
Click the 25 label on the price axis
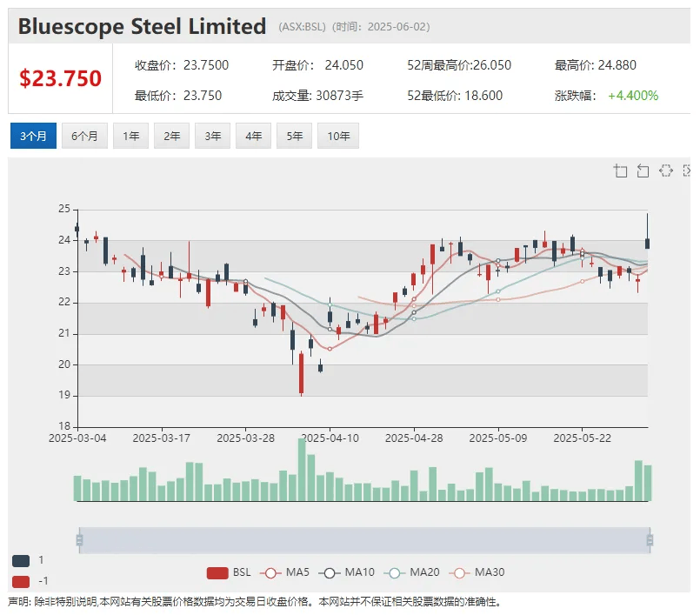tap(64, 209)
